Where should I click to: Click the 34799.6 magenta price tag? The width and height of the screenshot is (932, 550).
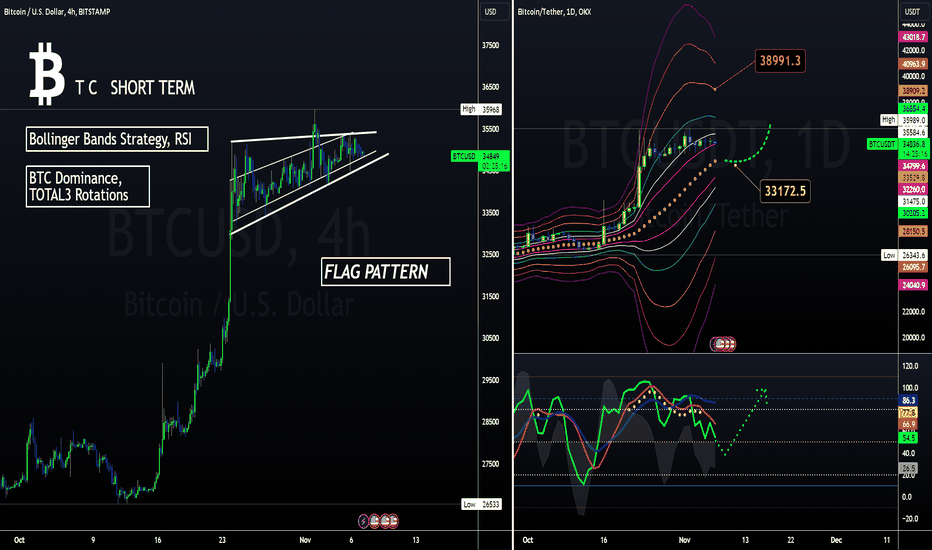(x=913, y=166)
